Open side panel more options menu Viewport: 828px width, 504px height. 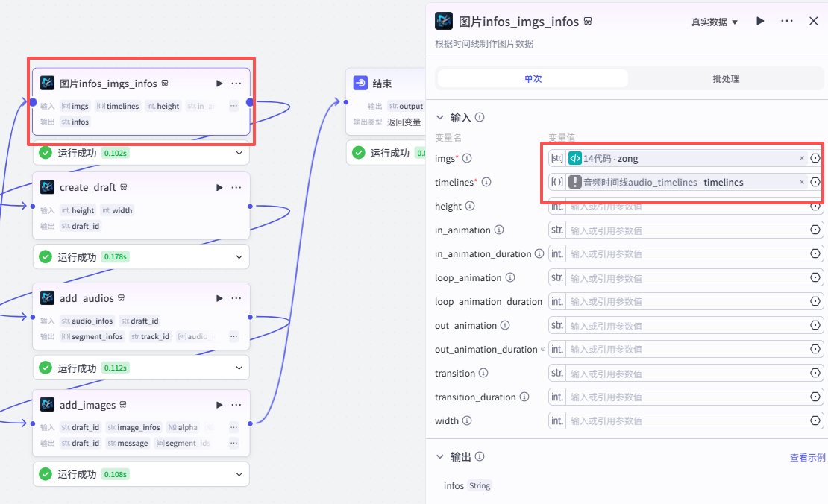[787, 21]
